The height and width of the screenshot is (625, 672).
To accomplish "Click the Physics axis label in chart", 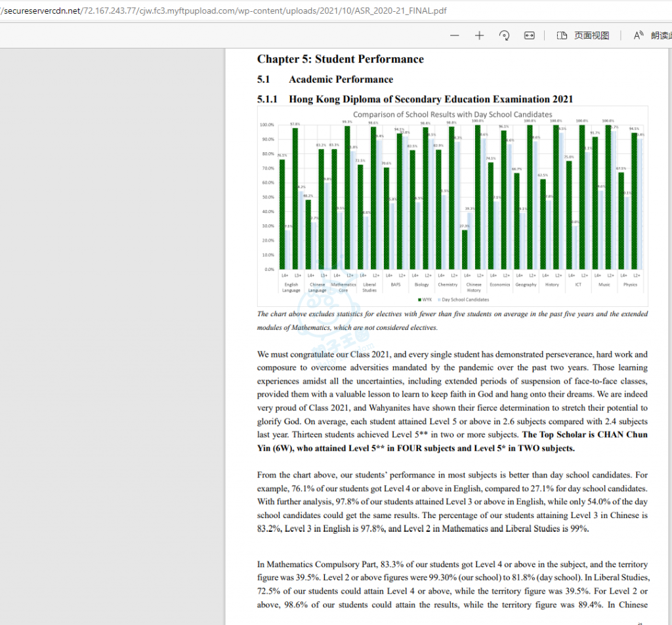I will (630, 285).
